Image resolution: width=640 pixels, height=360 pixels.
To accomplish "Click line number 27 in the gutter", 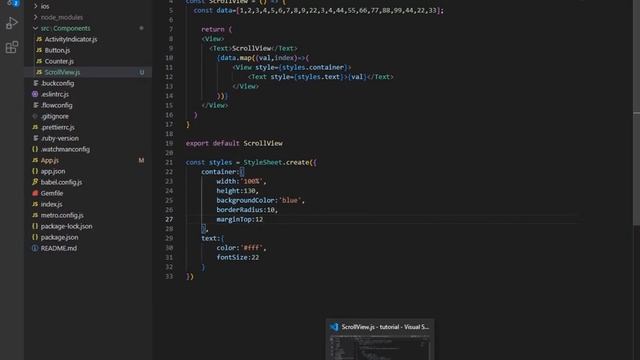I will [x=169, y=219].
